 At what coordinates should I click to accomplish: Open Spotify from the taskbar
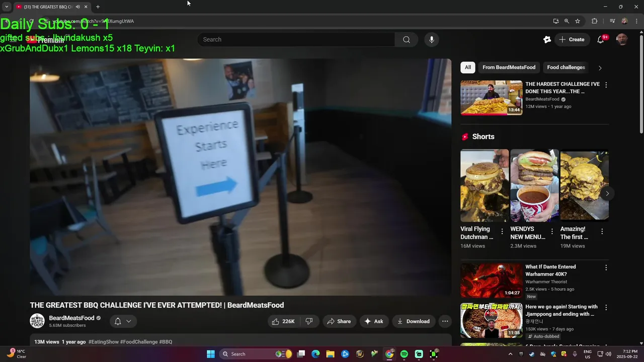(x=404, y=354)
